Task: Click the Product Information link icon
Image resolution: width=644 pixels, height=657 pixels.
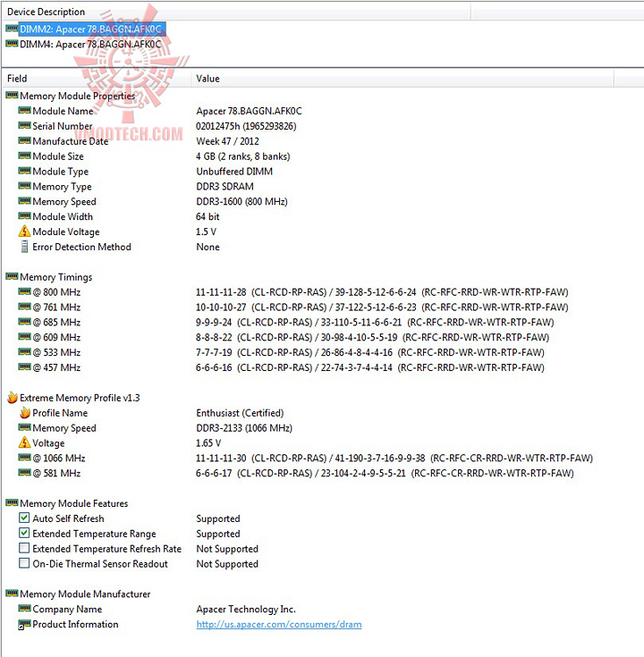Action: (24, 624)
